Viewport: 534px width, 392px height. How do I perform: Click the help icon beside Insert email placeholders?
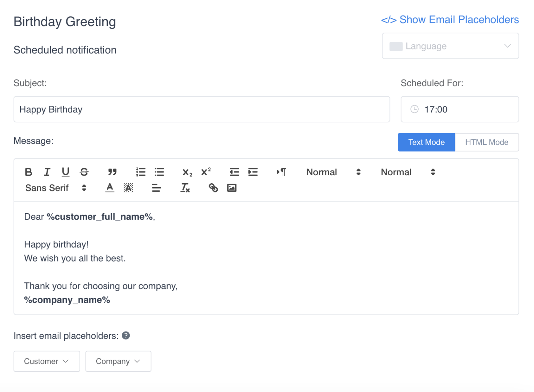(126, 336)
